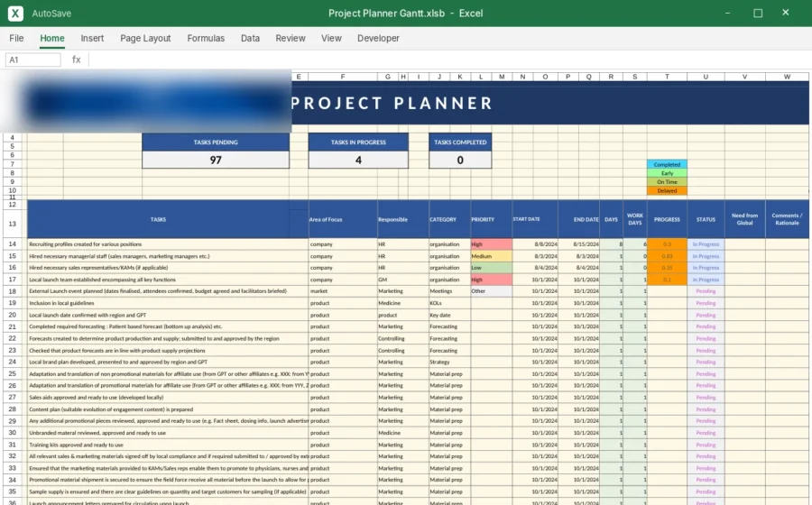This screenshot has height=505, width=812.
Task: Click the Pending status in row 18
Action: click(706, 291)
